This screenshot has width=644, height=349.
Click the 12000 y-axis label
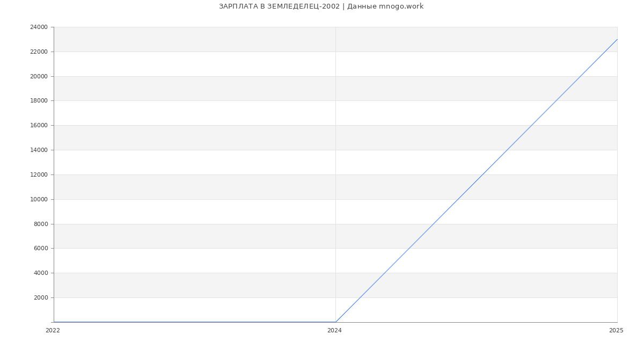click(39, 175)
